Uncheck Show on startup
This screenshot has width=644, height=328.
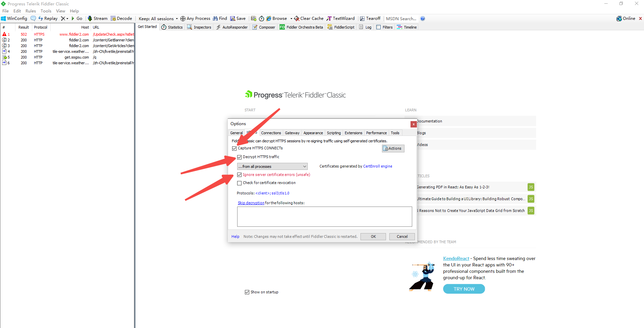[247, 292]
